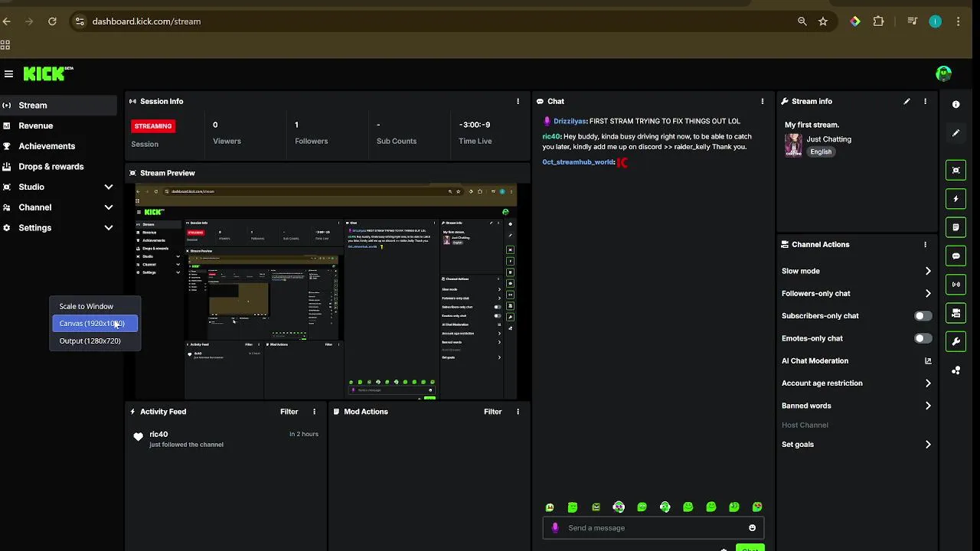This screenshot has width=980, height=551.
Task: Go to Drops & rewards in sidebar
Action: (x=58, y=166)
